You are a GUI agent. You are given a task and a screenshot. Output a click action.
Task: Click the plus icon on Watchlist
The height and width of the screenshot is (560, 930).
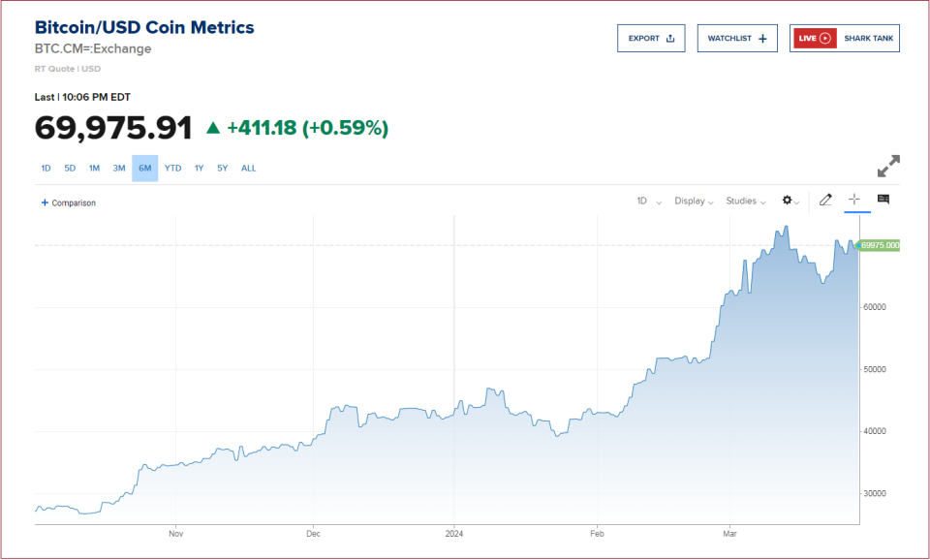click(x=762, y=39)
